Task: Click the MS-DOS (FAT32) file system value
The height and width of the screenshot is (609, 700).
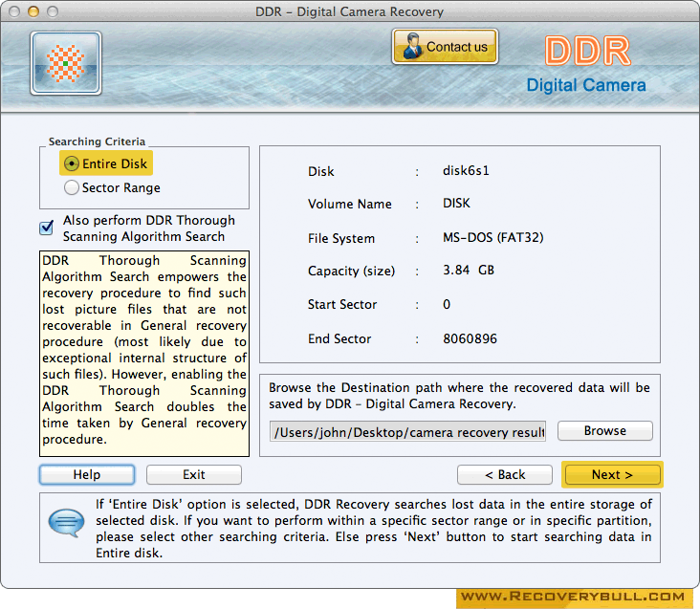Action: pyautogui.click(x=492, y=237)
